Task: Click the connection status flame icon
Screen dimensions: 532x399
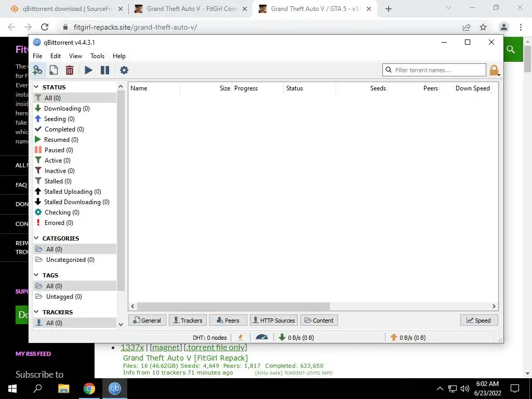Action: [241, 337]
